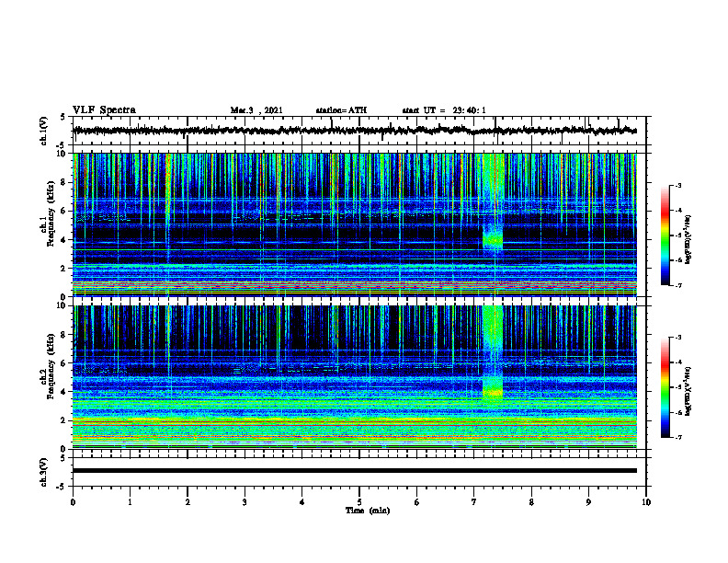Click the "station=ATH" header label
This screenshot has height=563, width=728.
(x=341, y=110)
